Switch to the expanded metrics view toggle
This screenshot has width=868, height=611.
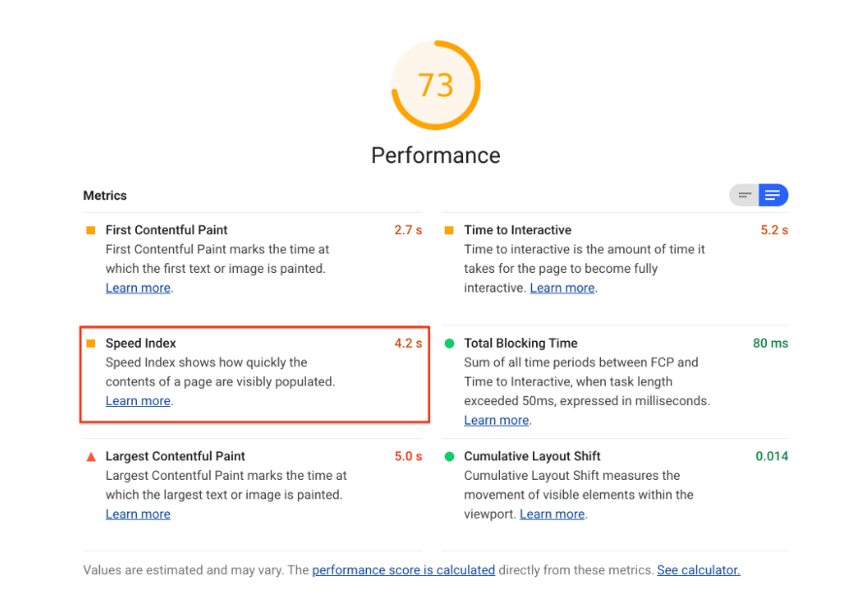pos(774,195)
